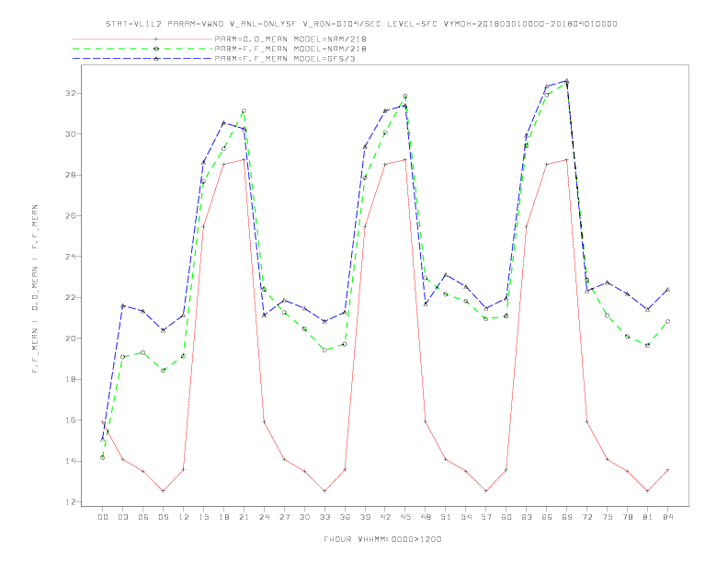This screenshot has width=728, height=563.
Task: Click x-axis forecast hour 18
Action: 223,517
